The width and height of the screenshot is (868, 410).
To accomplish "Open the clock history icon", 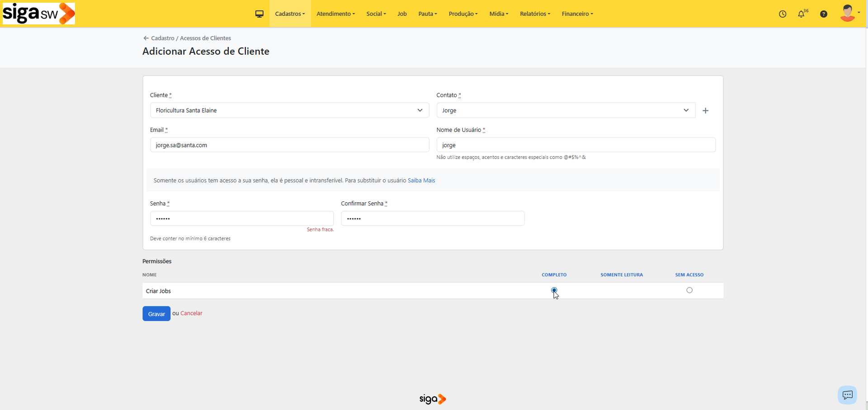I will tap(783, 14).
